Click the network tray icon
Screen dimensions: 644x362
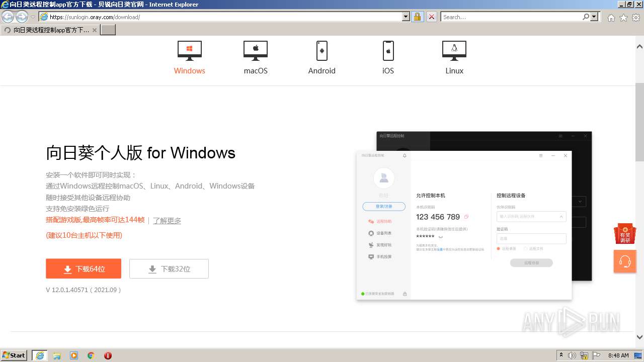(584, 355)
